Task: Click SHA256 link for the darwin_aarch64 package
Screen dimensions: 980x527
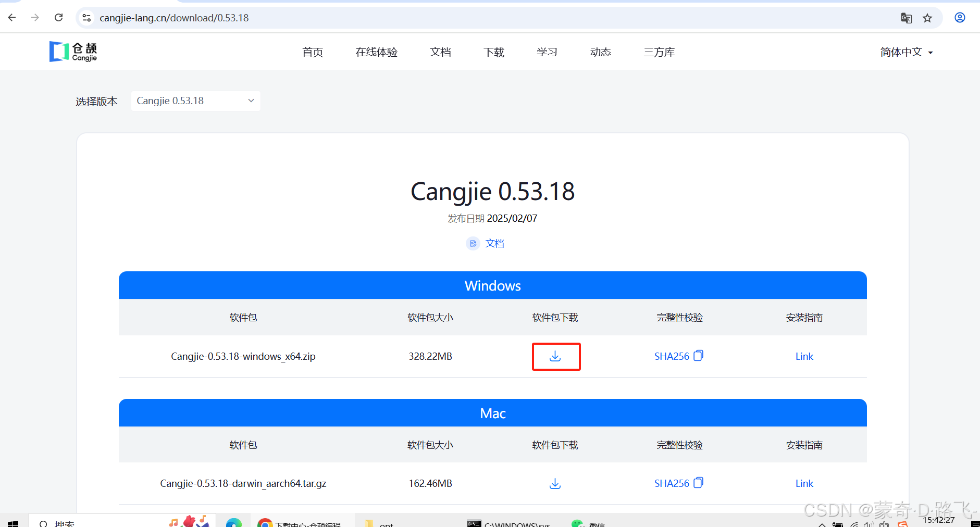Action: pos(672,483)
